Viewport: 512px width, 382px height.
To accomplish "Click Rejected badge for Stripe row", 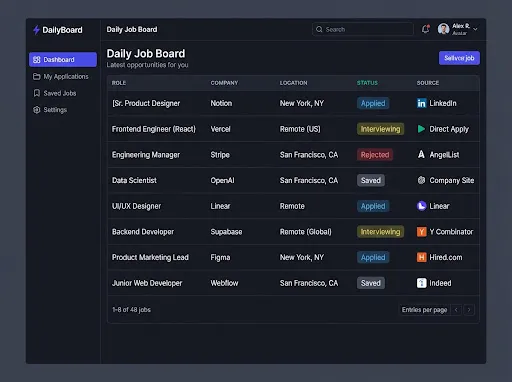I will [375, 155].
